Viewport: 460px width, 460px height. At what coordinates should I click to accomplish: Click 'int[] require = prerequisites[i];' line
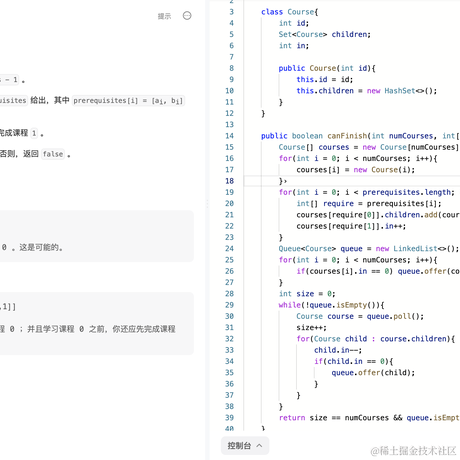pos(369,203)
